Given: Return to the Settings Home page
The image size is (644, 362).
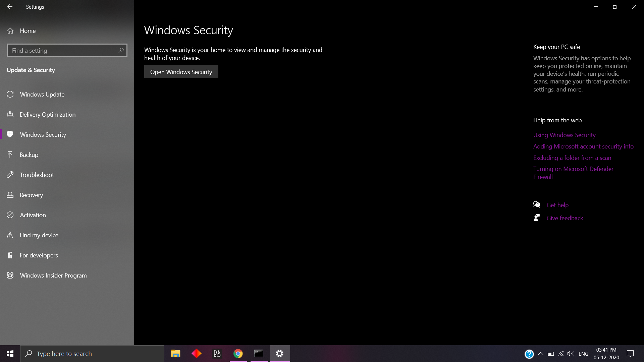Looking at the screenshot, I should pos(28,31).
